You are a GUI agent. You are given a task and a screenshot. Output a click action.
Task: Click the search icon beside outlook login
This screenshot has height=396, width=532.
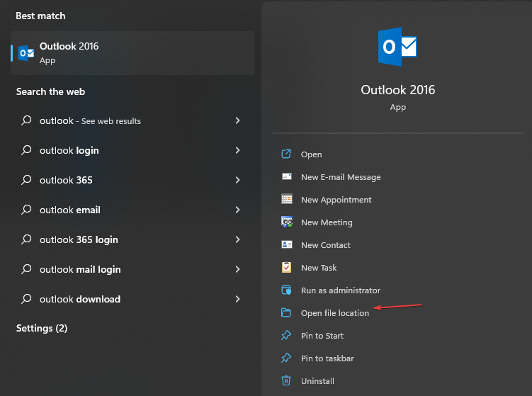[26, 150]
